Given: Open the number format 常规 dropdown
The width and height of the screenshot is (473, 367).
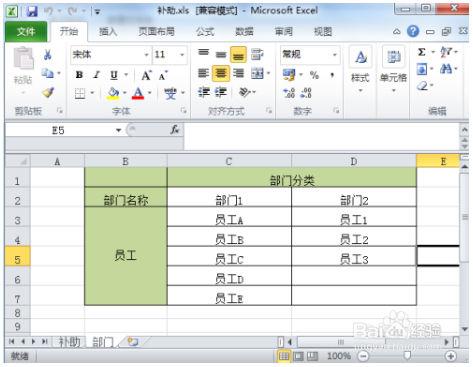Looking at the screenshot, I should click(335, 55).
